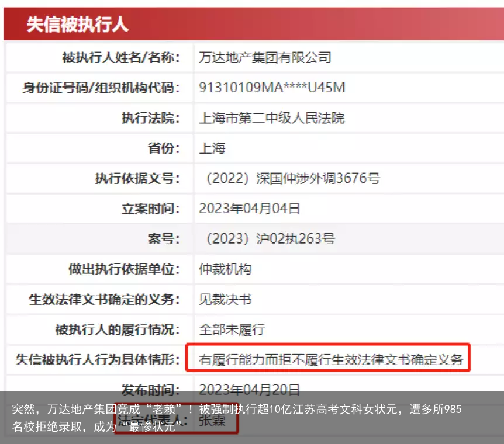The width and height of the screenshot is (504, 444).
Task: Click the 失信被执行人 header title
Action: [77, 25]
